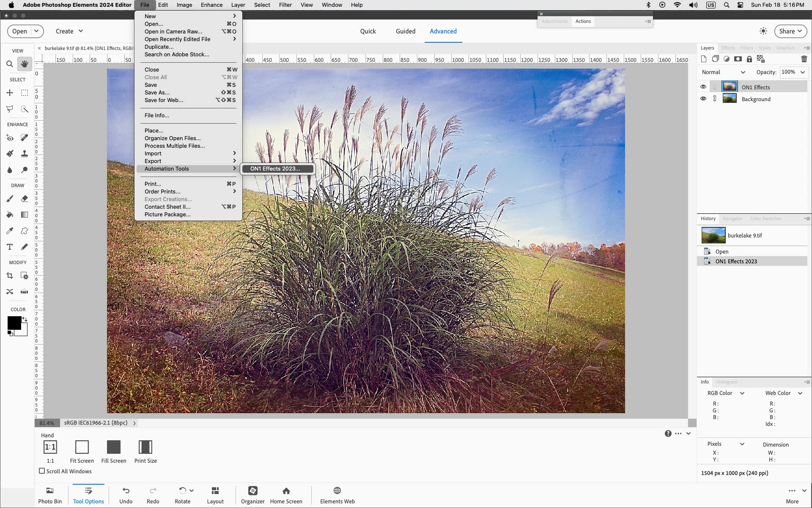Click the black foreground color swatch
812x508 pixels.
[14, 323]
